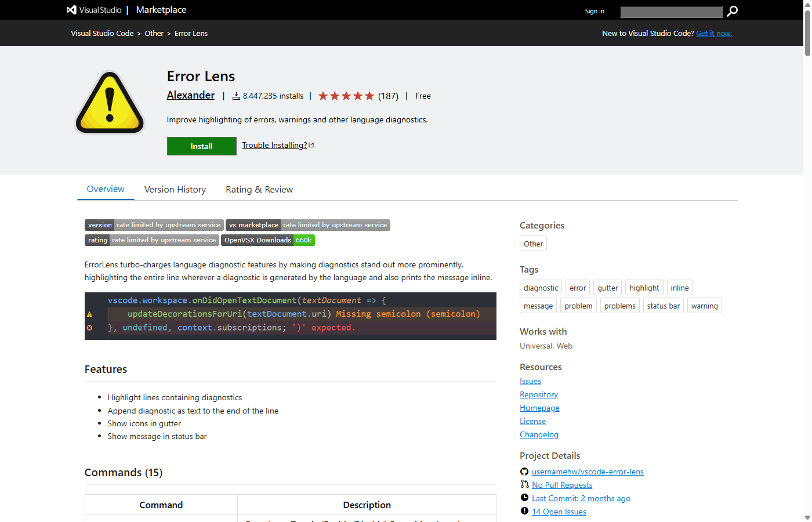
Task: Open the Rating & Review tab
Action: (x=259, y=190)
